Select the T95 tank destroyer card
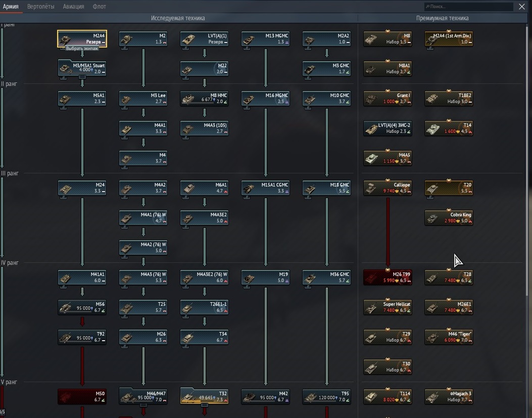The image size is (532, 418). tap(326, 397)
